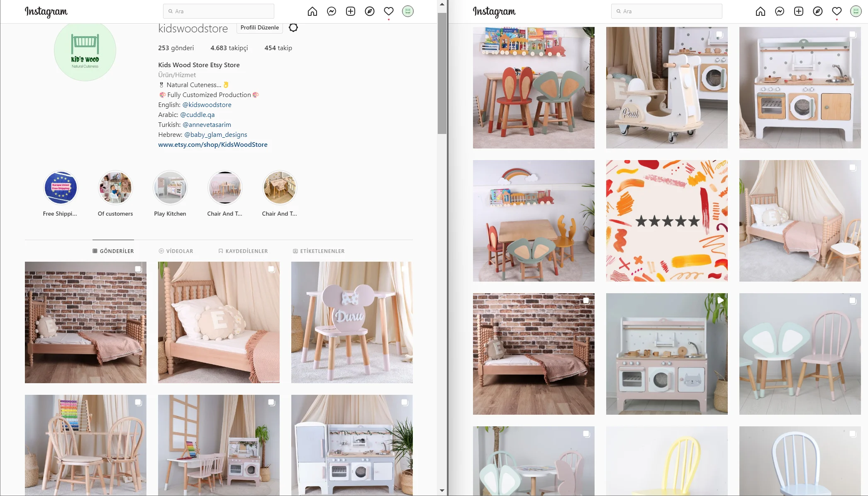Open 4.683 takipçi followers list
Viewport: 868px width, 496px height.
[229, 48]
